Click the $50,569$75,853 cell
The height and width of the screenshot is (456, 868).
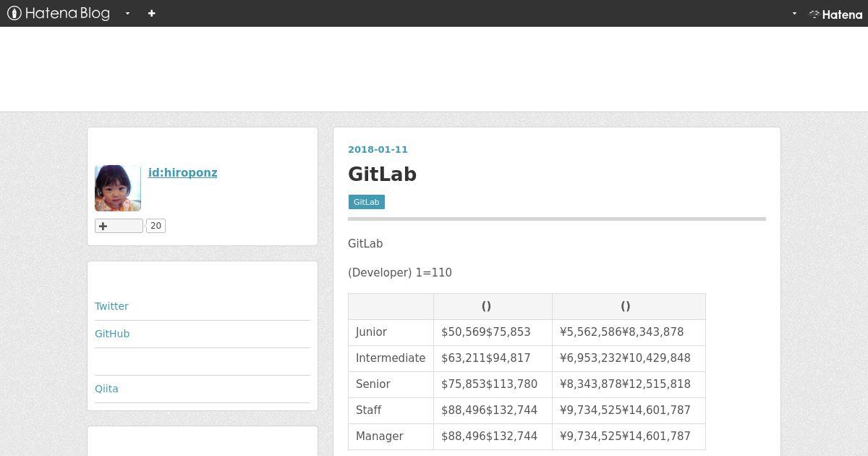pyautogui.click(x=493, y=332)
